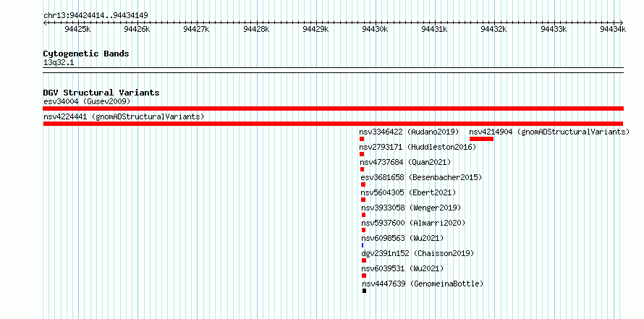Open nsv2793171 (Huddleston2016) variant label

tap(418, 147)
